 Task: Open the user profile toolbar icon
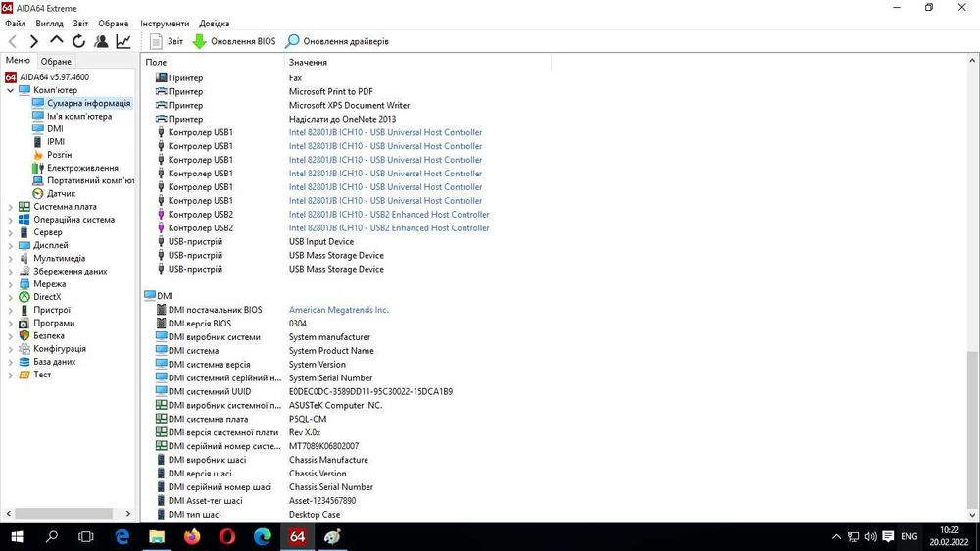(101, 41)
